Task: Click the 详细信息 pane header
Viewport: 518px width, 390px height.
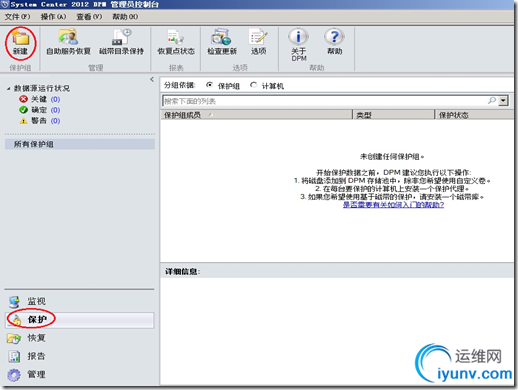Action: (x=337, y=271)
